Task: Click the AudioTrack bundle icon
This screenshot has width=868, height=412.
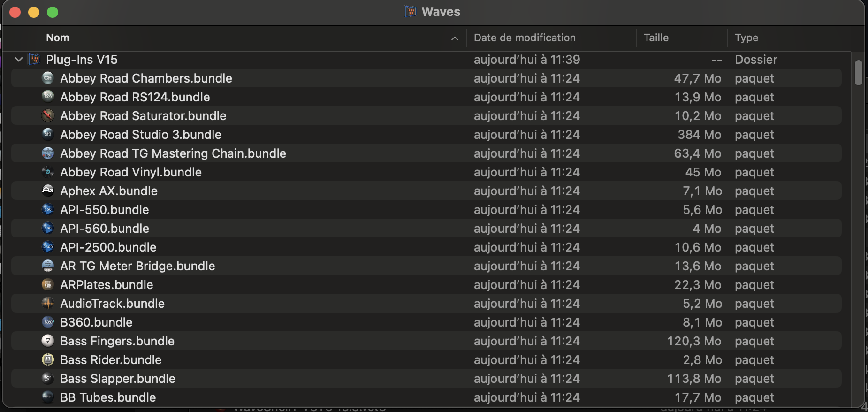Action: [48, 303]
